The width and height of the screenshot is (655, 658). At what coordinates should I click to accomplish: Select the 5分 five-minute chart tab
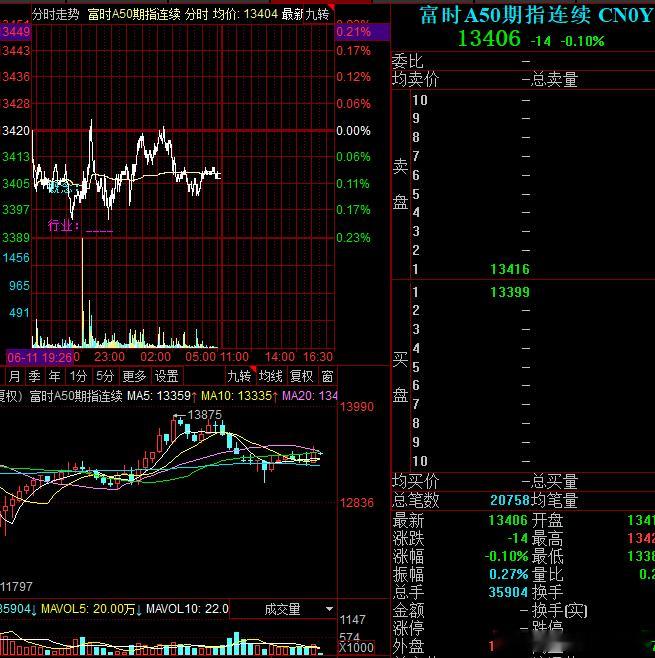tap(105, 376)
